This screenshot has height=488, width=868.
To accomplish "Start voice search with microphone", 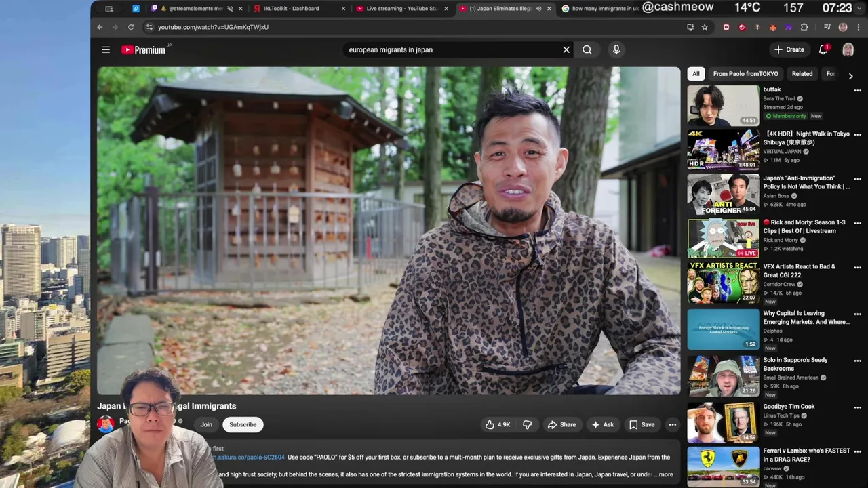I will pos(616,49).
